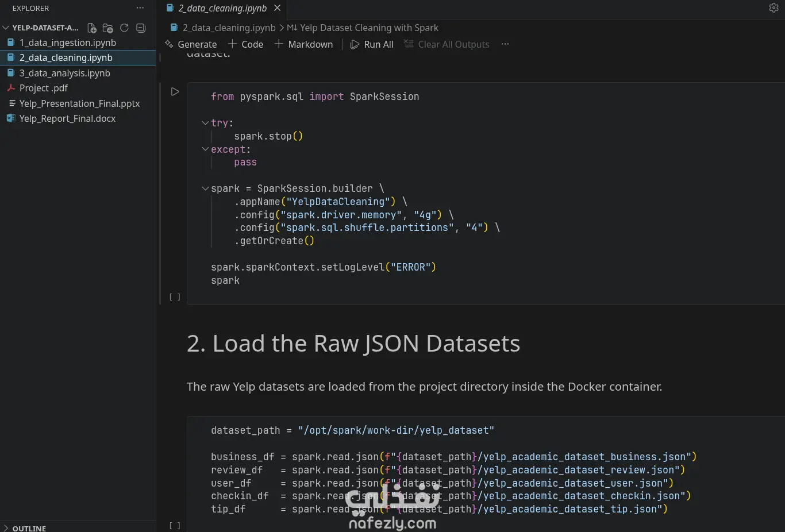Viewport: 785px width, 532px height.
Task: Close the 2_data_cleaning.ipynb tab
Action: [278, 8]
